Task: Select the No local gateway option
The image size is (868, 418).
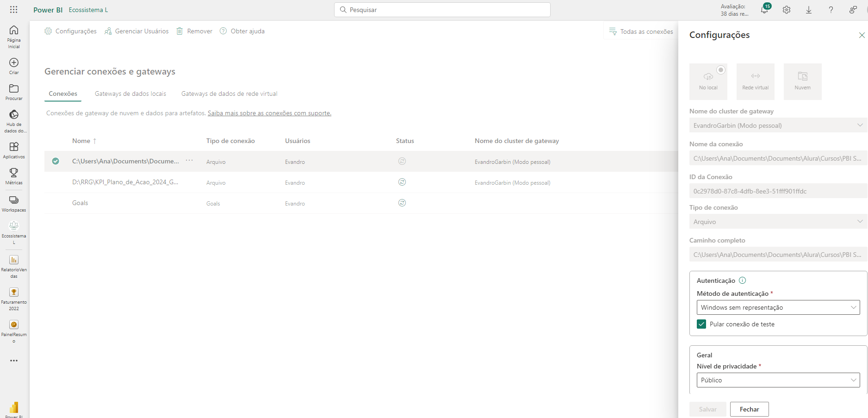Action: click(x=708, y=81)
